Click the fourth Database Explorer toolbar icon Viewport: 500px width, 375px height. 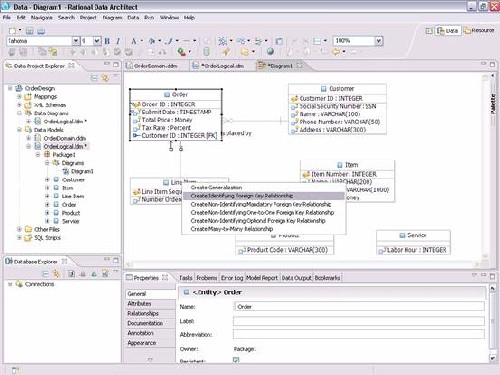[x=83, y=274]
